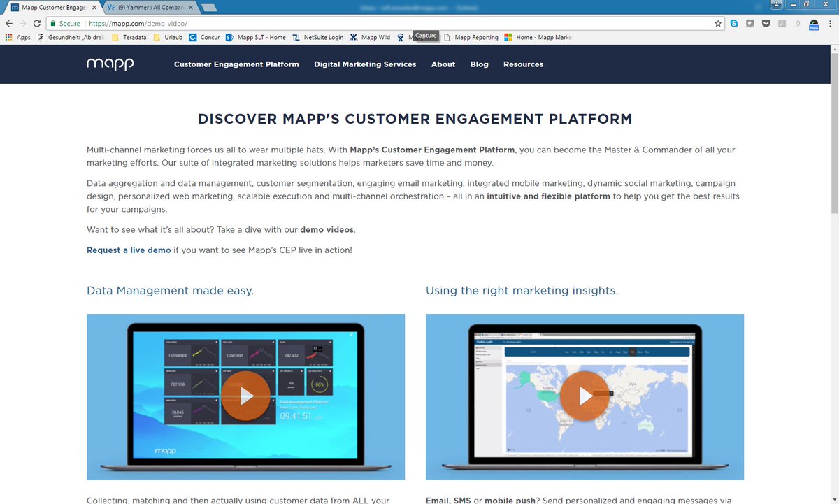The width and height of the screenshot is (839, 504).
Task: Open a new tab with the new-tab button
Action: (208, 8)
